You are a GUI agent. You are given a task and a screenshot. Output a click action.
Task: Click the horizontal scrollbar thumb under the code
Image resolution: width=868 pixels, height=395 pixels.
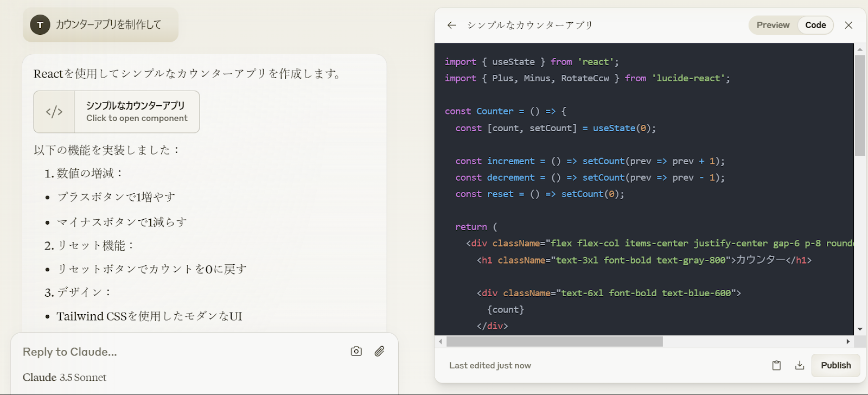[x=554, y=341]
